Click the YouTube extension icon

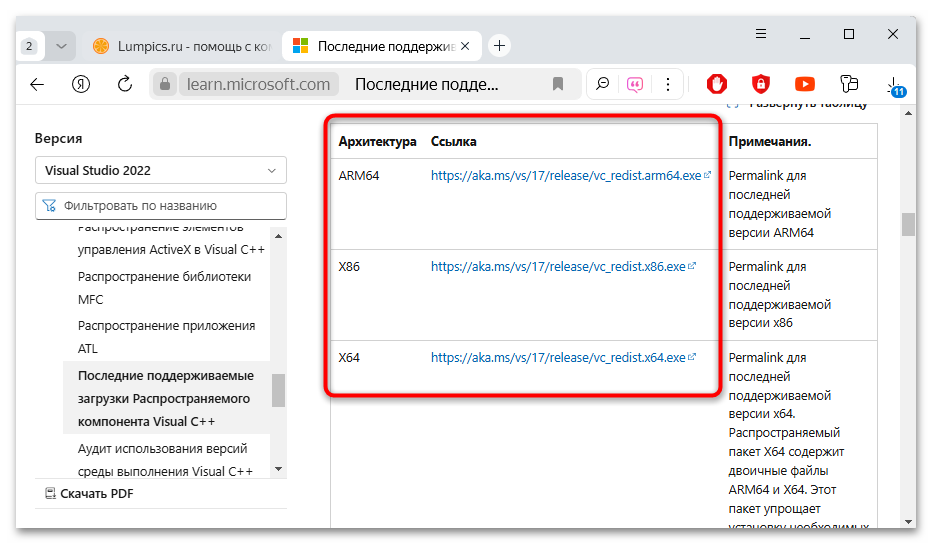tap(805, 84)
